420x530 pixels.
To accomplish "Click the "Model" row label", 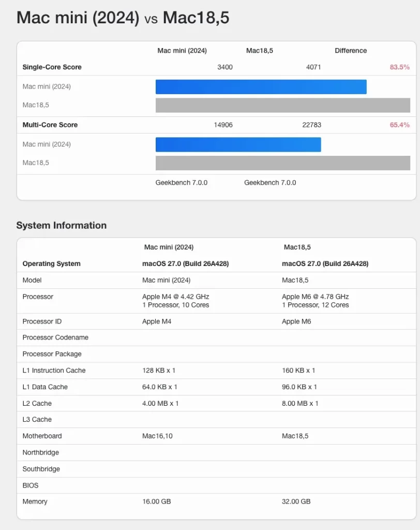I will pos(32,280).
